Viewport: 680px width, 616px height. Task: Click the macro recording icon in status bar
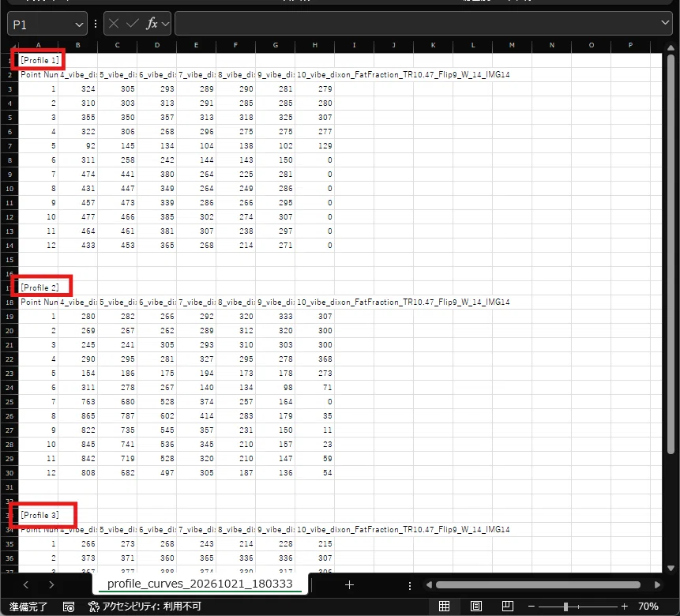tap(69, 607)
